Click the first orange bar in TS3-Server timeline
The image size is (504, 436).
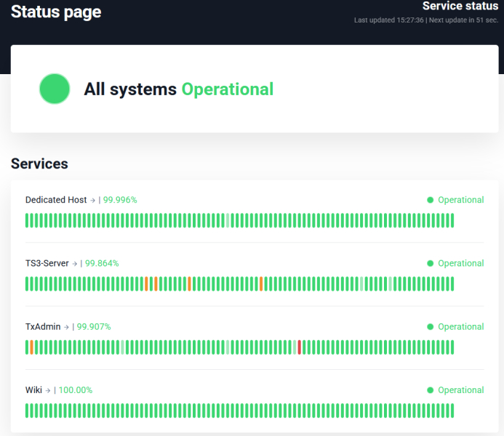click(x=146, y=284)
